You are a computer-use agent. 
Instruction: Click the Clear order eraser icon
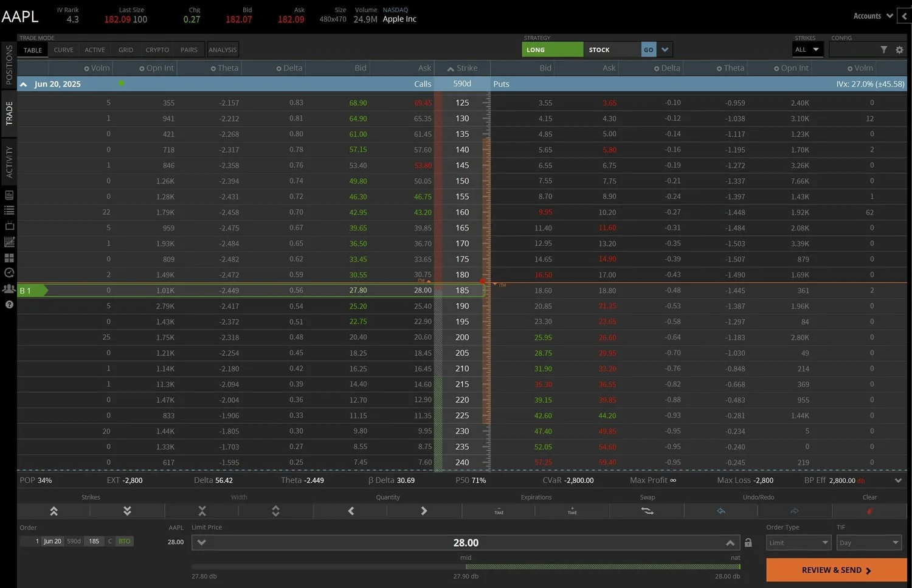[x=869, y=511]
